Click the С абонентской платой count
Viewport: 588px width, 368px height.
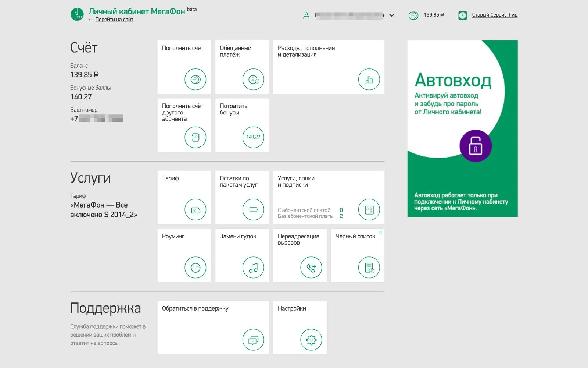click(341, 210)
